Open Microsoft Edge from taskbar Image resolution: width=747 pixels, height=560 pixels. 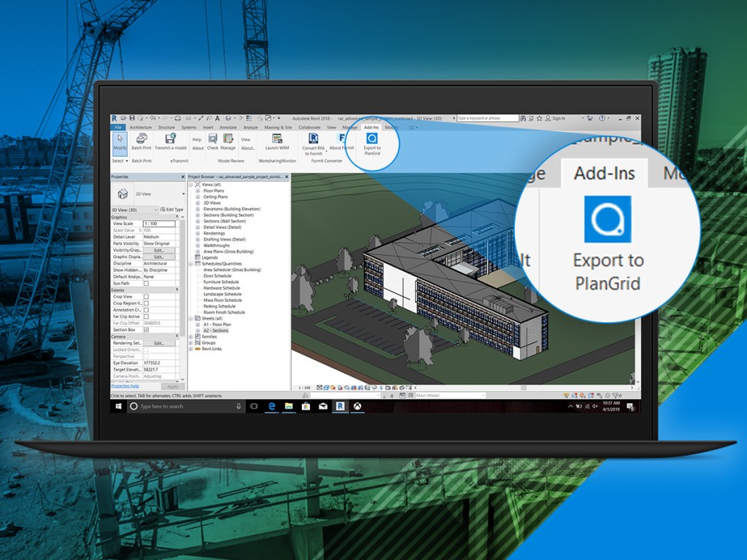[271, 406]
